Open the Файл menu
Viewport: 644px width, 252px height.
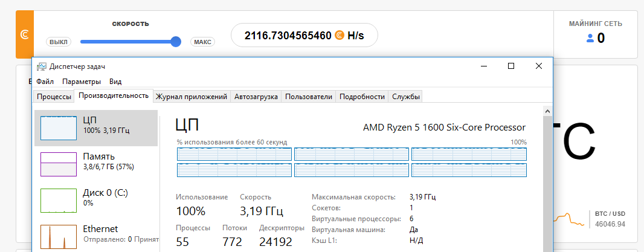click(45, 82)
